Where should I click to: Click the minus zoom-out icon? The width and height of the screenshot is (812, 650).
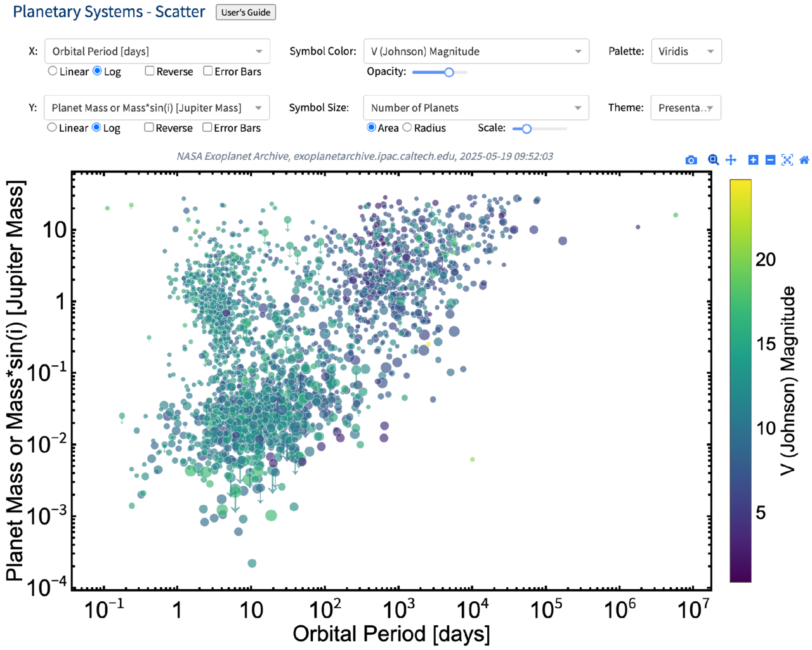click(770, 160)
